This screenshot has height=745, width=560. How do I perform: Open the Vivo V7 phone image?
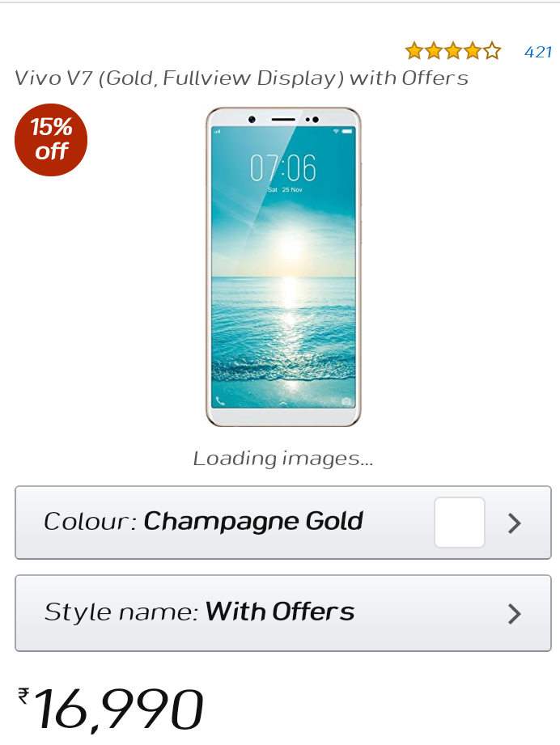283,267
